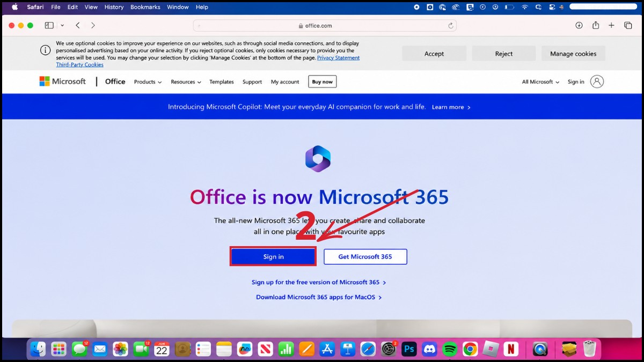Open the Support link

(252, 82)
